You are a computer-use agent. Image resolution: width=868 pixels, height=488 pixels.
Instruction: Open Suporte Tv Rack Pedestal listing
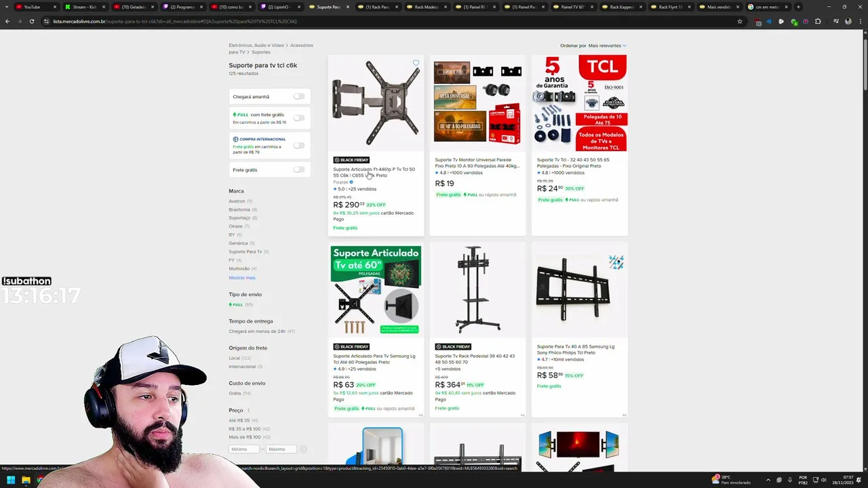point(475,359)
